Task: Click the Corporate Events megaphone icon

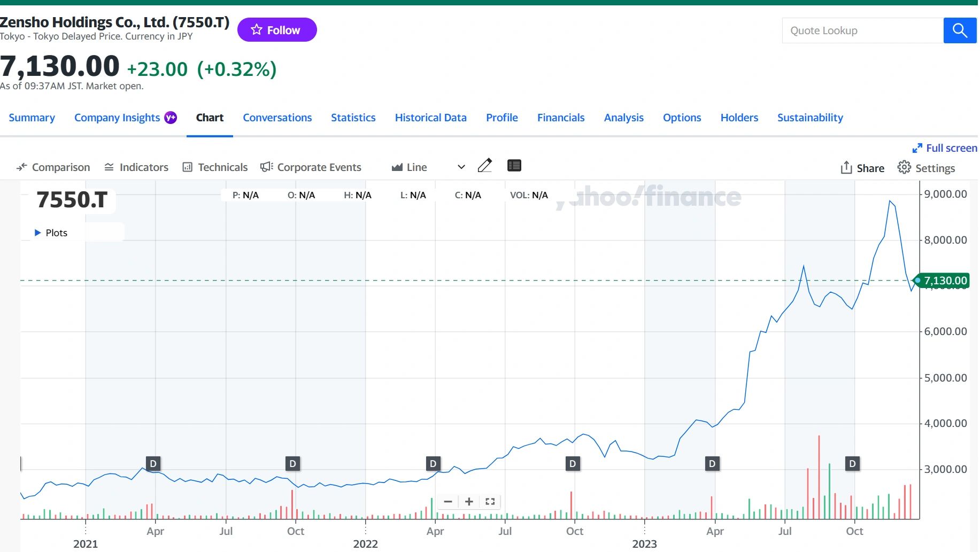Action: coord(266,167)
